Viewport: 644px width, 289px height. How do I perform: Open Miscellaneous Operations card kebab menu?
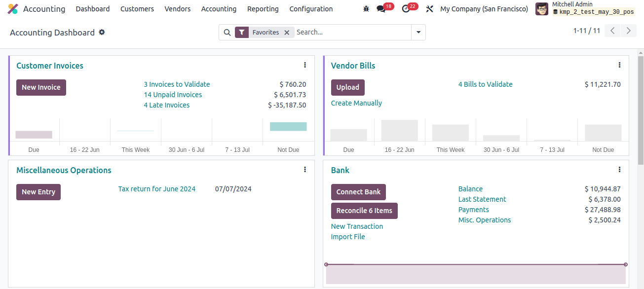tap(305, 170)
